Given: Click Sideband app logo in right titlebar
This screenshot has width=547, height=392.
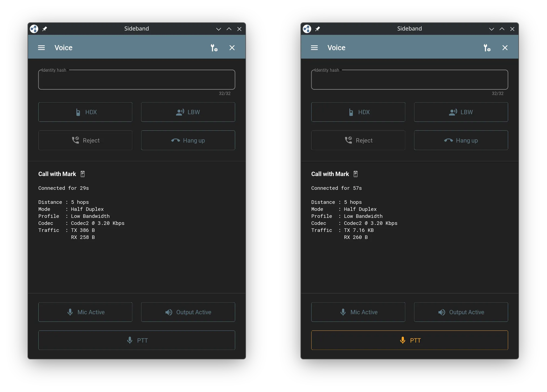Looking at the screenshot, I should click(x=307, y=29).
